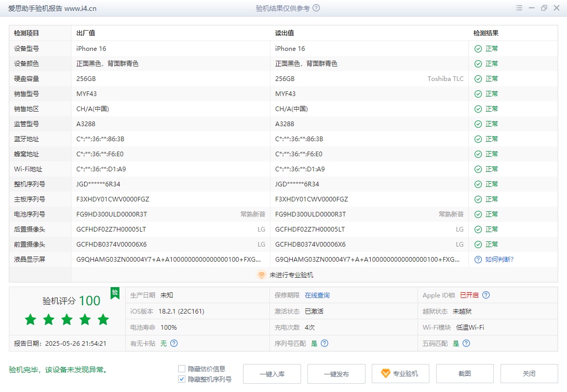Select factory value GCFHDB0374V00006X6
Image resolution: width=567 pixels, height=392 pixels.
(111, 245)
